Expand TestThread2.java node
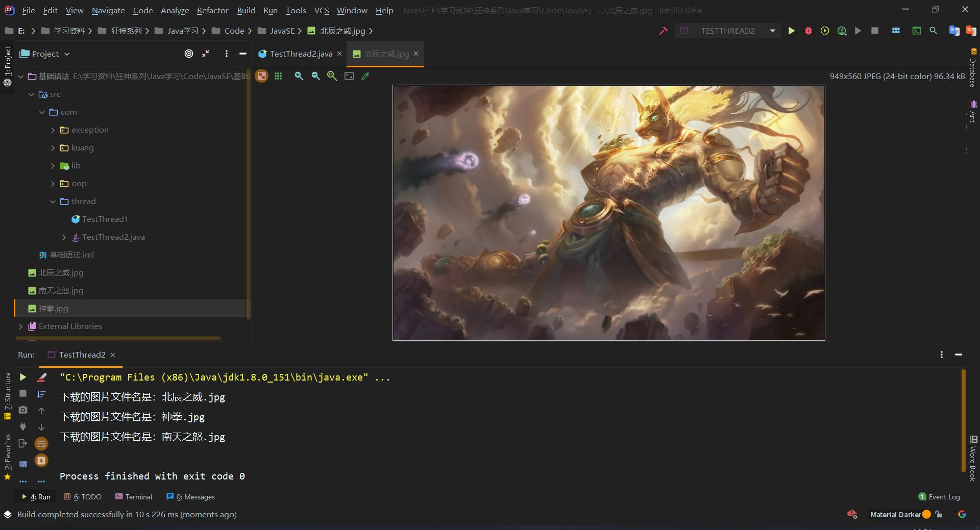980x530 pixels. tap(64, 237)
